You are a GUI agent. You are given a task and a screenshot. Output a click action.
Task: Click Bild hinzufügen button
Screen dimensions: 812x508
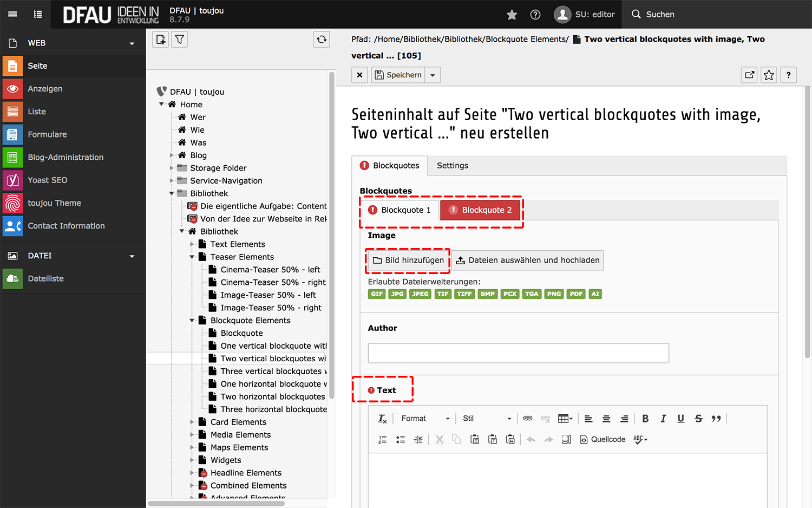click(409, 260)
